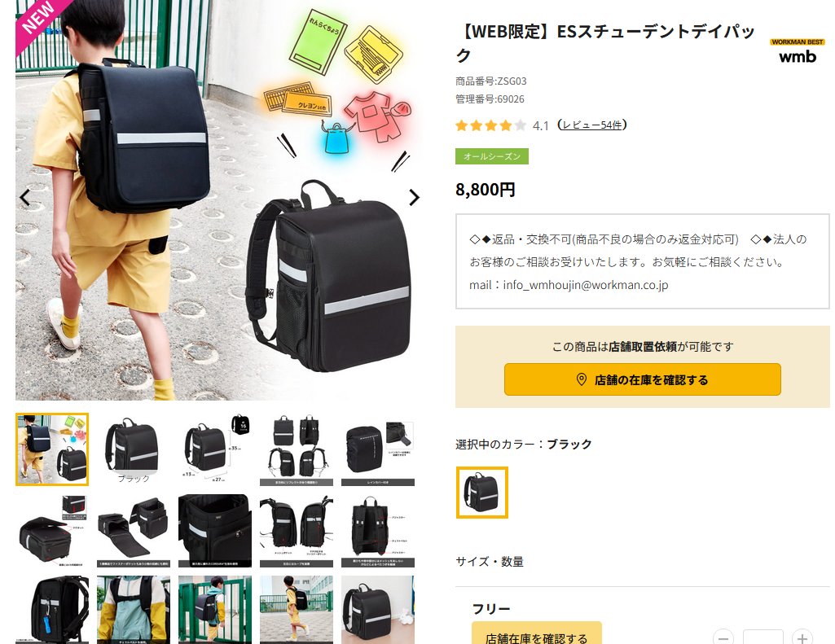Open the review 54件 link
The height and width of the screenshot is (644, 835).
[x=592, y=125]
